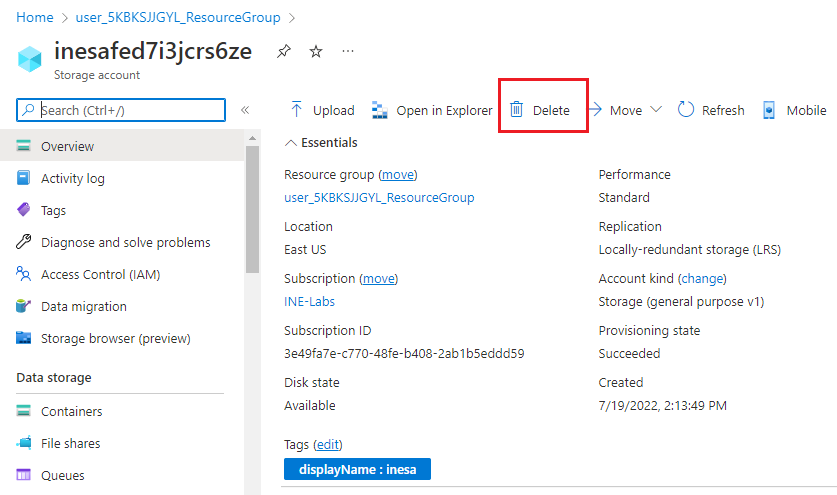Go to Home breadcrumb link
This screenshot has width=837, height=495.
(x=35, y=17)
